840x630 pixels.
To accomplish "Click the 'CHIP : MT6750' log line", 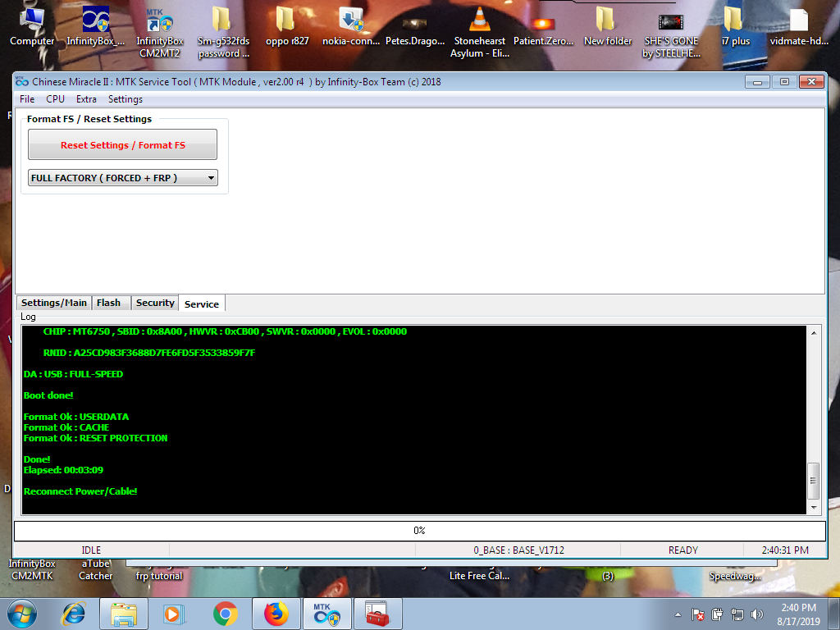I will [225, 331].
